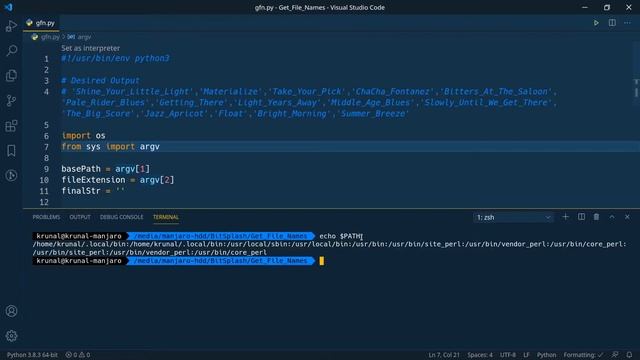Create a new terminal
Screen dimensions: 640x360
(x=565, y=217)
